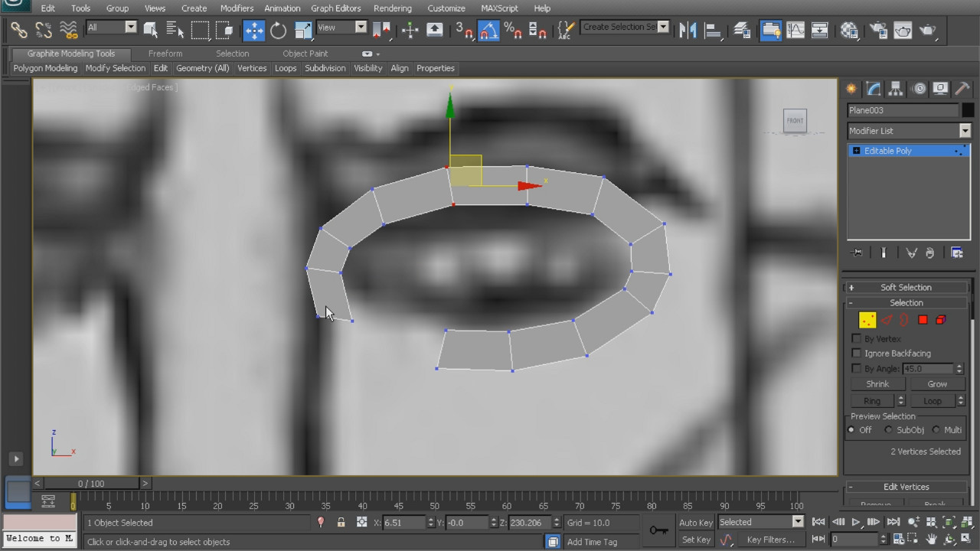The width and height of the screenshot is (980, 551).
Task: Open the Loops ribbon panel
Action: coord(286,68)
